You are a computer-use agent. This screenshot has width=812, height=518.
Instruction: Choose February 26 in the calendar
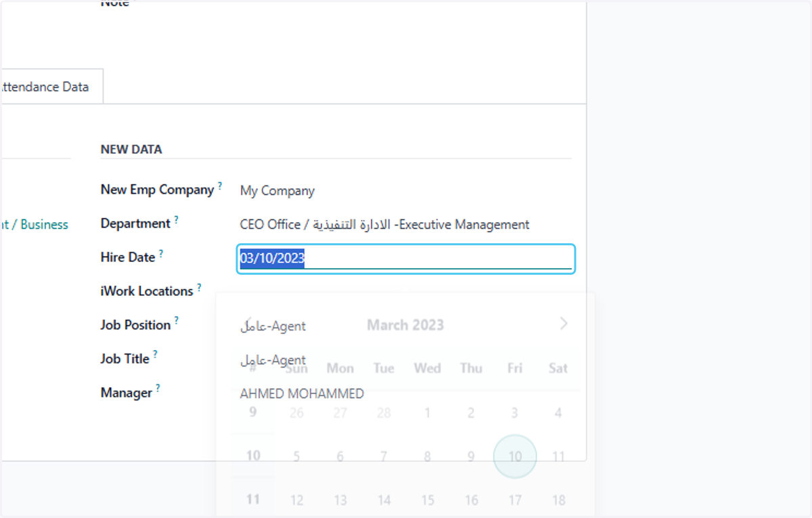click(x=296, y=412)
